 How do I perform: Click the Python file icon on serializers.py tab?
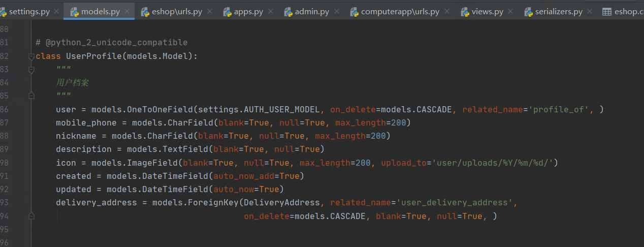click(x=528, y=11)
